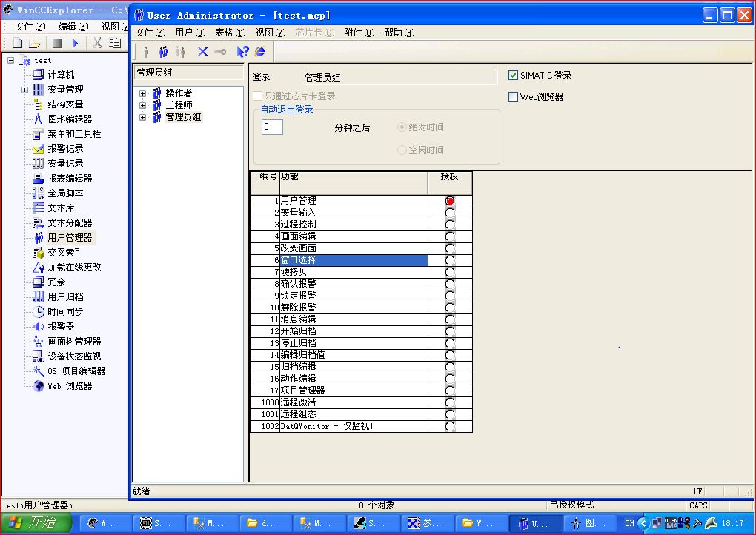Toggle authorization for 窗口选择 row
This screenshot has height=535, width=756.
pos(450,260)
